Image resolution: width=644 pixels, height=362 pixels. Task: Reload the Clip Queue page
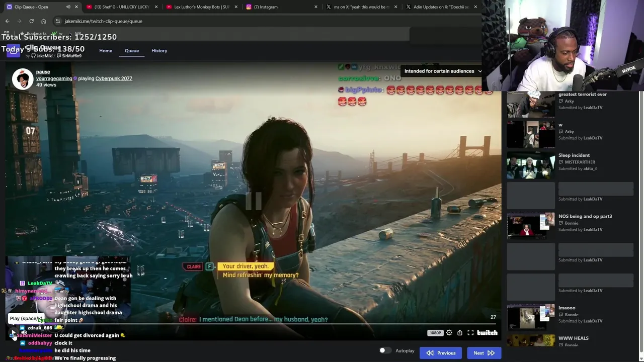(31, 21)
